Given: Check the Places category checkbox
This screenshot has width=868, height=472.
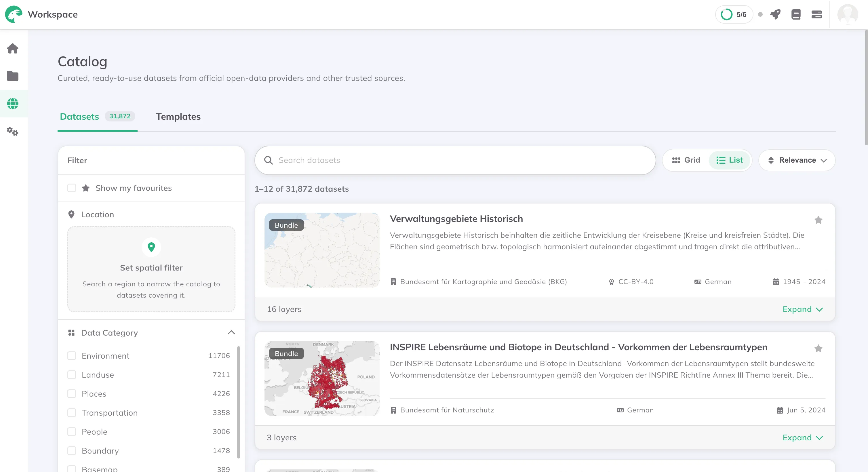Looking at the screenshot, I should tap(72, 394).
